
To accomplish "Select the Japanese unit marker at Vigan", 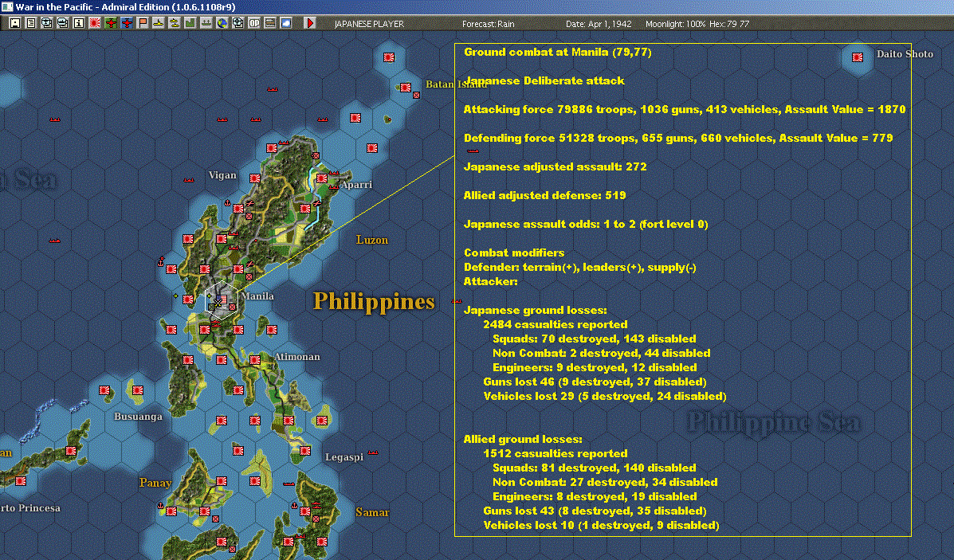I will [255, 178].
